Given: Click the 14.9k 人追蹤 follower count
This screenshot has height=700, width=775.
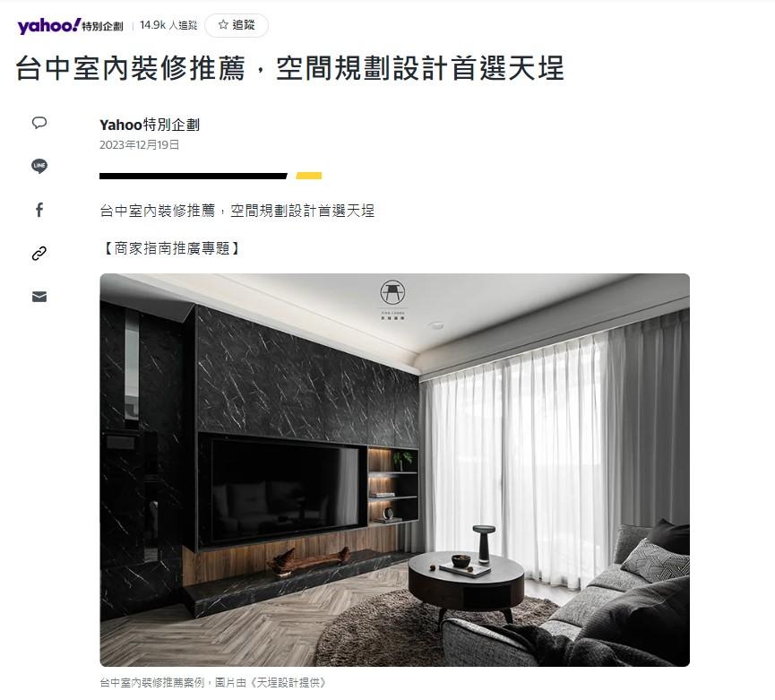Looking at the screenshot, I should tap(168, 25).
